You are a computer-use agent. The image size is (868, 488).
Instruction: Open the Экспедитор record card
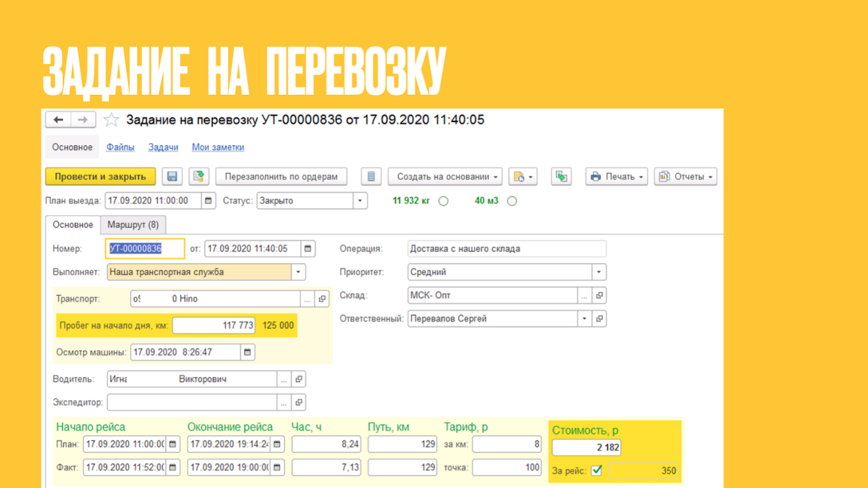pos(299,402)
